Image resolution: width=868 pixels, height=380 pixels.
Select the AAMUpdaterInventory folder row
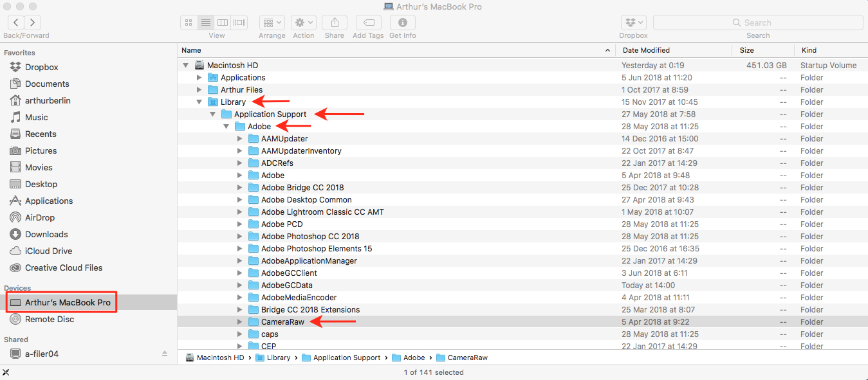522,150
